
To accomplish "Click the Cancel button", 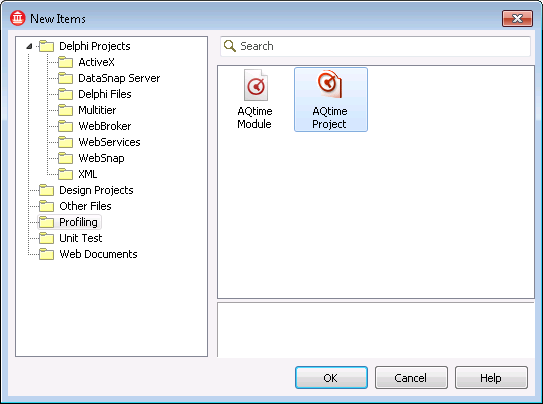I will pos(411,378).
